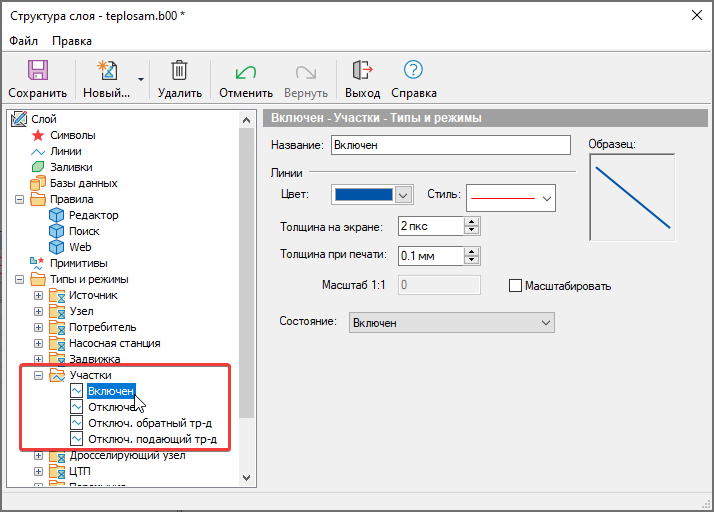Open the line style dropdown

547,198
